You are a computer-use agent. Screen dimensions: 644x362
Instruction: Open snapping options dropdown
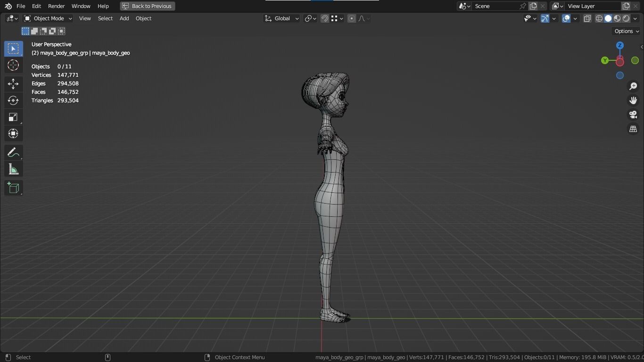336,18
